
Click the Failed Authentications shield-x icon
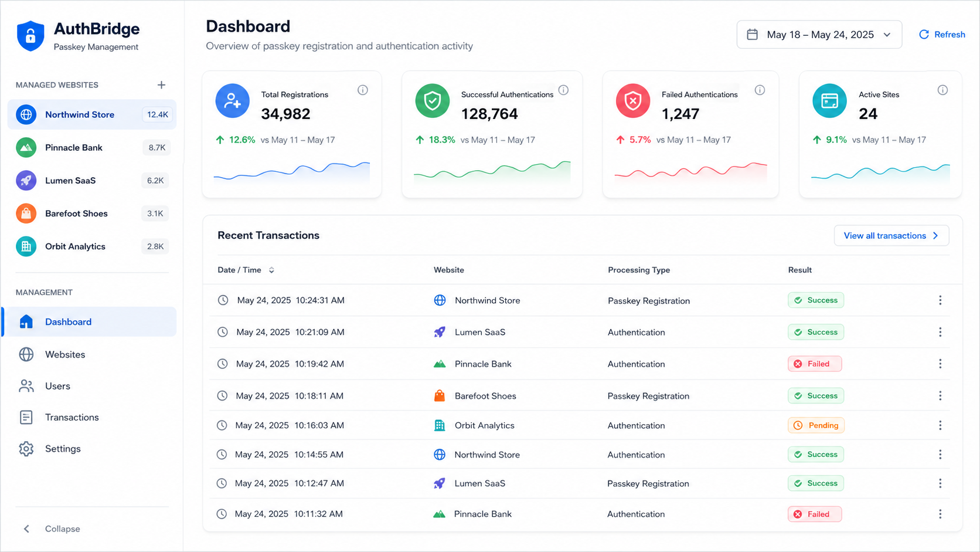click(x=633, y=101)
